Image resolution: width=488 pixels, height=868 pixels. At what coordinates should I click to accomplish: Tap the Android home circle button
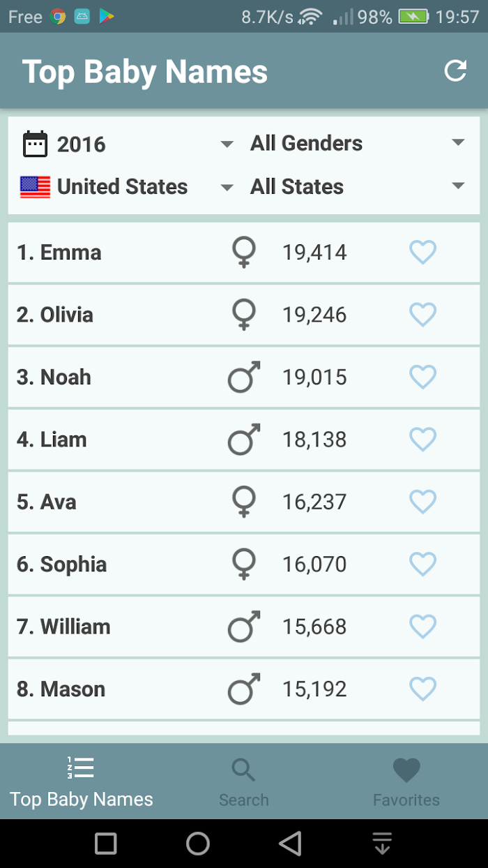pos(198,844)
